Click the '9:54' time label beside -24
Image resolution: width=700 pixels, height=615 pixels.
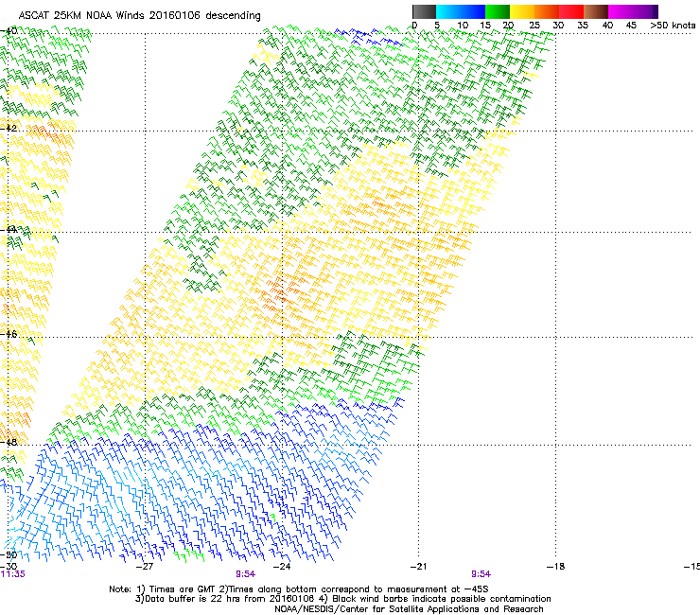(x=246, y=574)
